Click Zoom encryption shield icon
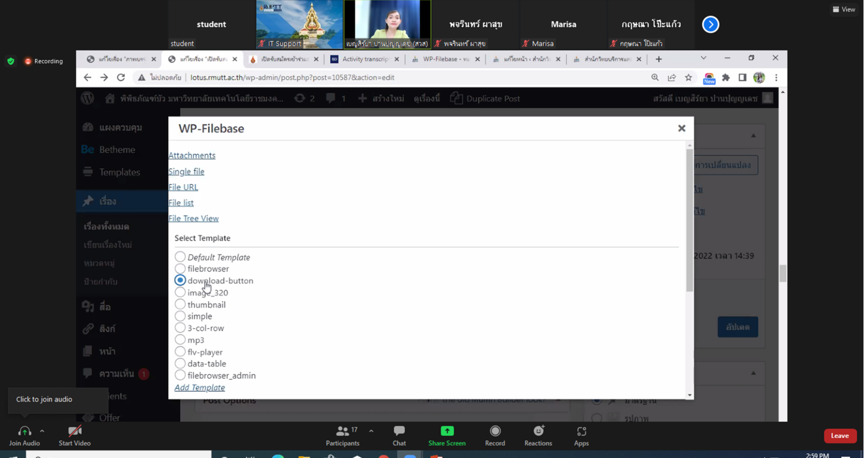The height and width of the screenshot is (458, 868). pos(11,61)
